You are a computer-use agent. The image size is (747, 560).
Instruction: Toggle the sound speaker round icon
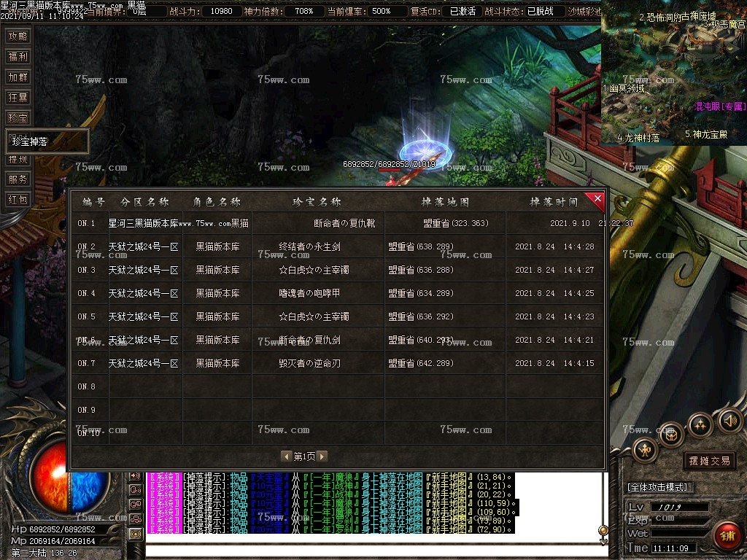pos(729,421)
